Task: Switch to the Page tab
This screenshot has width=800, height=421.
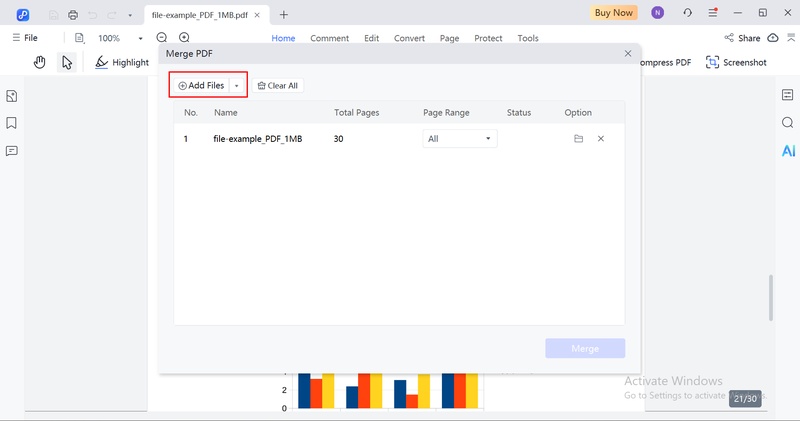Action: [x=449, y=38]
